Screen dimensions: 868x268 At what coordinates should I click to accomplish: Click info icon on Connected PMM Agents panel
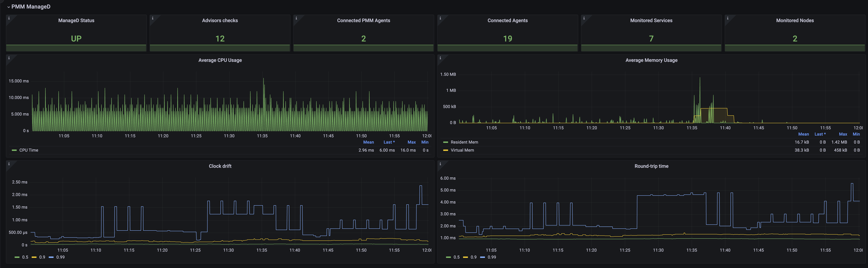[296, 18]
